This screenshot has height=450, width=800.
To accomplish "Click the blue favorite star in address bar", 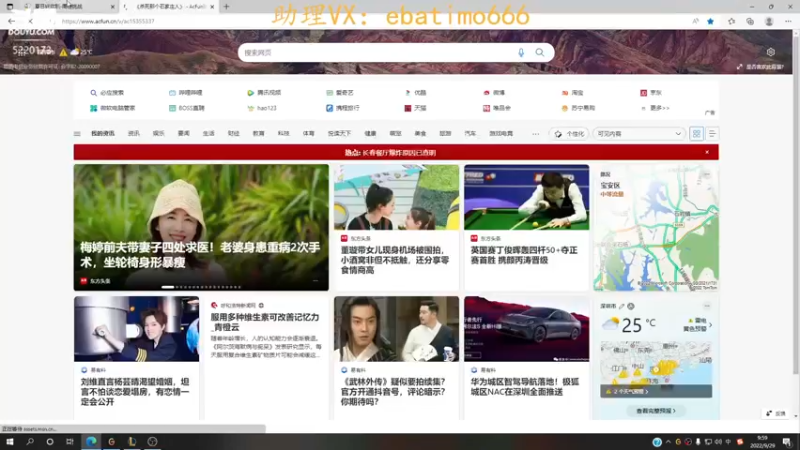I will 710,21.
